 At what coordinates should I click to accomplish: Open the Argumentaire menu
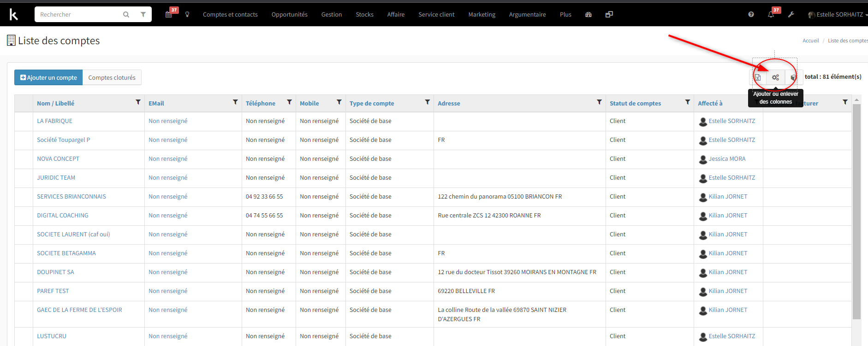pos(527,15)
